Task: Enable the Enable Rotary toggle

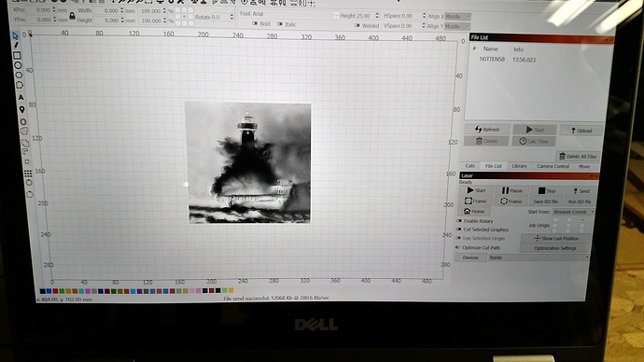Action: (459, 221)
